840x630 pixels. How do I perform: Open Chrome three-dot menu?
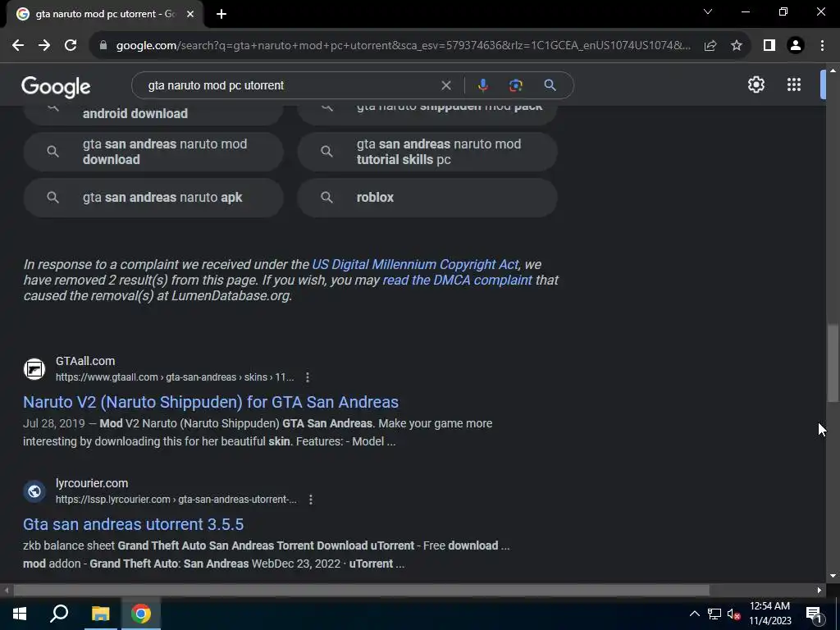coord(822,46)
